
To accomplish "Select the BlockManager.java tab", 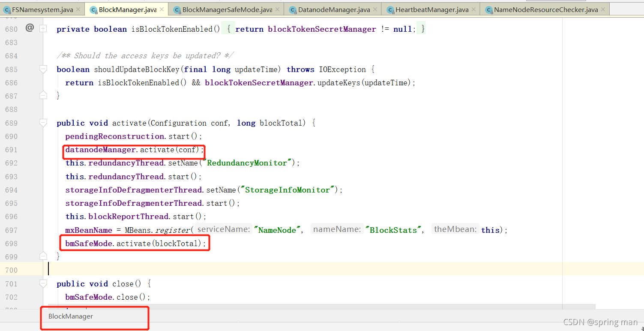I will click(127, 9).
